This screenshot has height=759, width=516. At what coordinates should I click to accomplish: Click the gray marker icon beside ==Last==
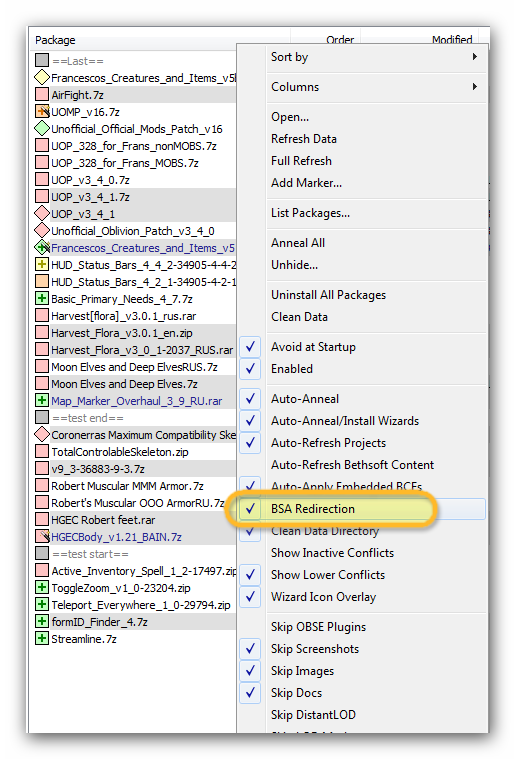42,61
